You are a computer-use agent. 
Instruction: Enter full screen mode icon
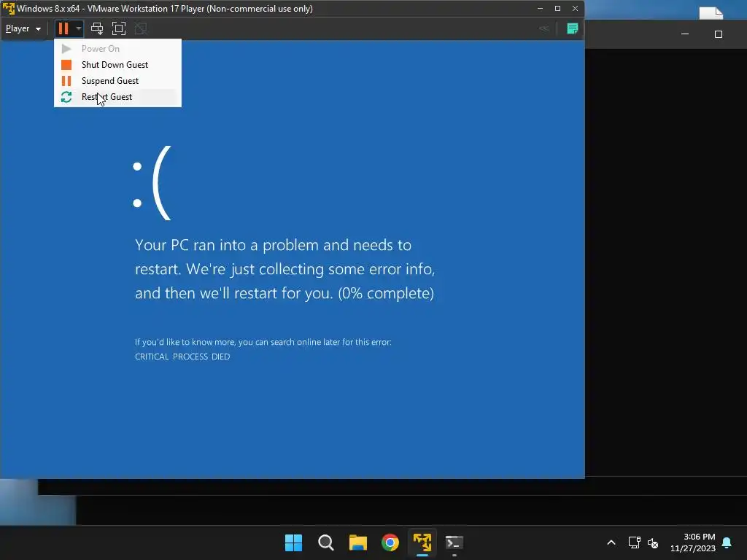pos(119,28)
